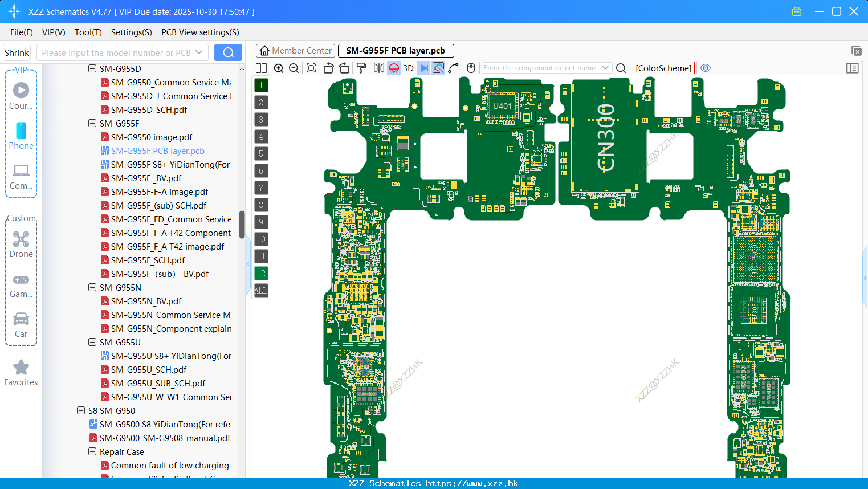Open the right side panel icon
The height and width of the screenshot is (489, 868).
[853, 68]
